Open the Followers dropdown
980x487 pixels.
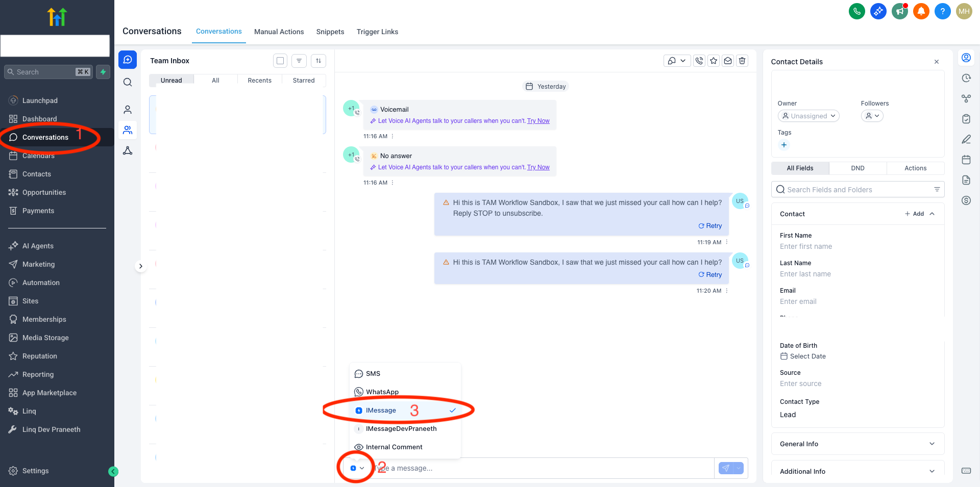click(872, 116)
